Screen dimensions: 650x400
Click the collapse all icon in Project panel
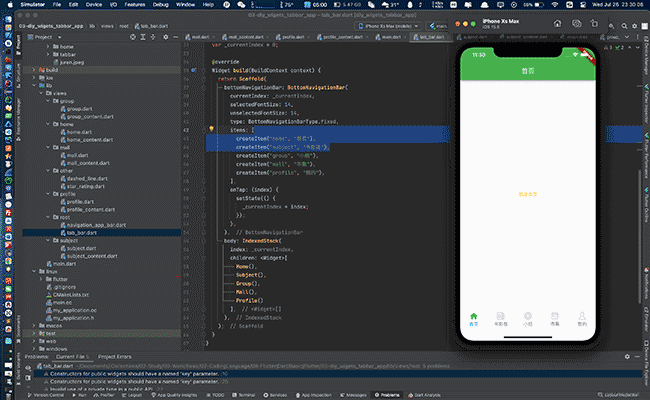(x=153, y=37)
